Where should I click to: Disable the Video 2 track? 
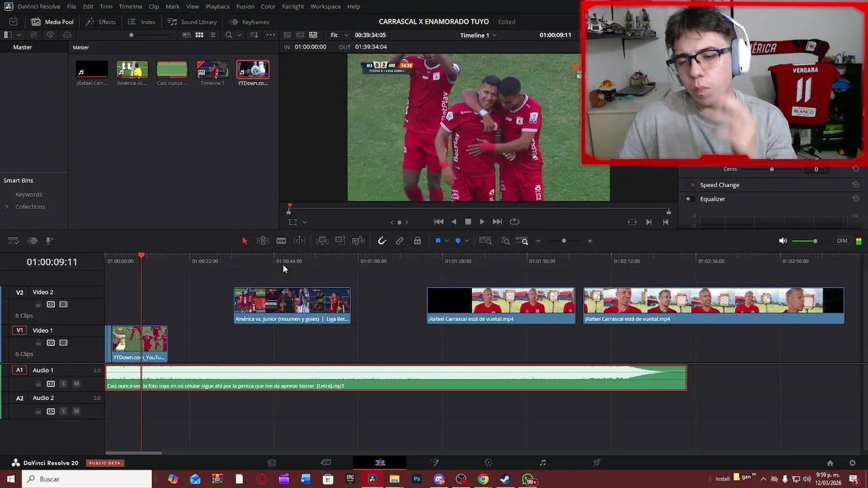pos(63,304)
